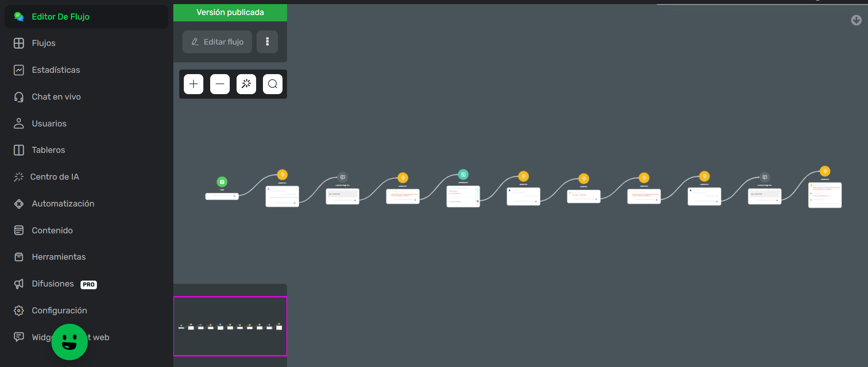Open the Difusiones megaphone icon
The height and width of the screenshot is (367, 868).
click(x=19, y=284)
